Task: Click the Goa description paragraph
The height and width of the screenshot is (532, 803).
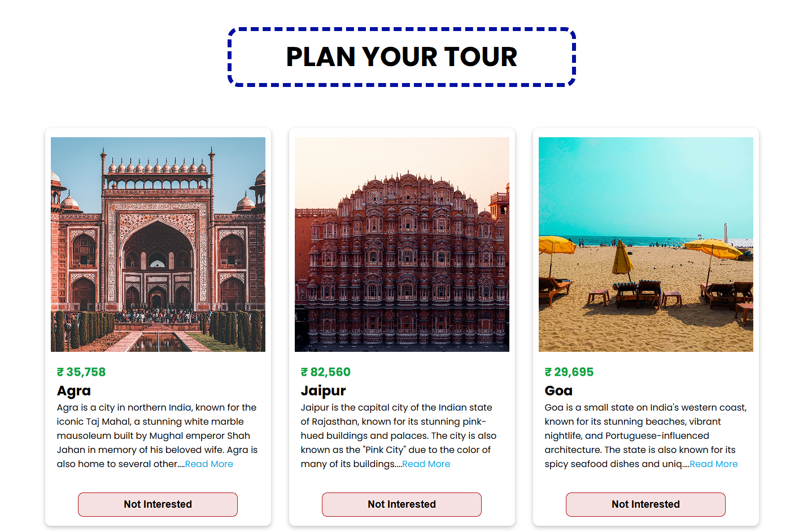Action: (645, 435)
